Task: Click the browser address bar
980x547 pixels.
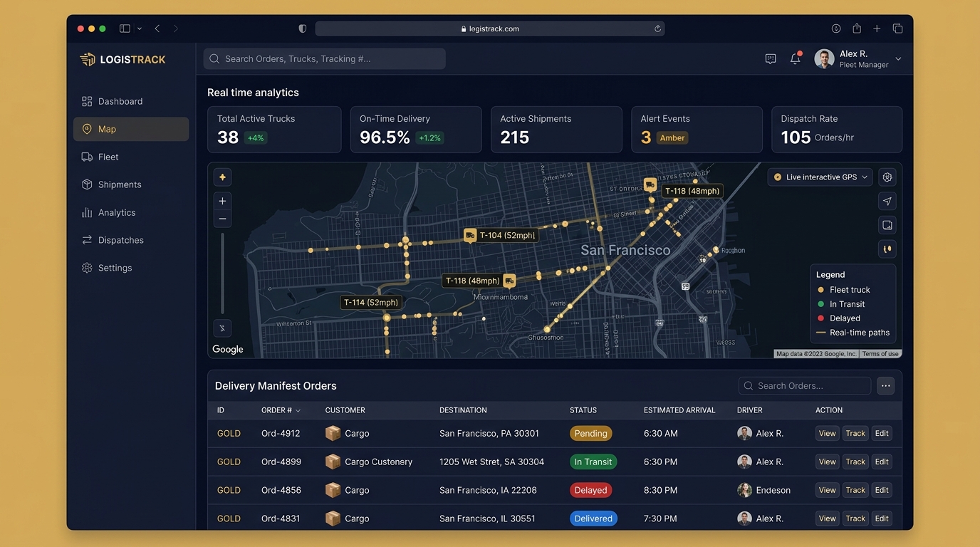Action: (x=490, y=28)
